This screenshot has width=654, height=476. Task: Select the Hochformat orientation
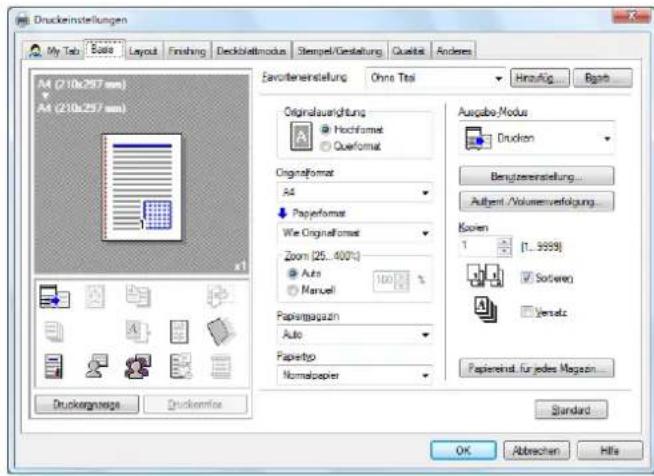(351, 130)
